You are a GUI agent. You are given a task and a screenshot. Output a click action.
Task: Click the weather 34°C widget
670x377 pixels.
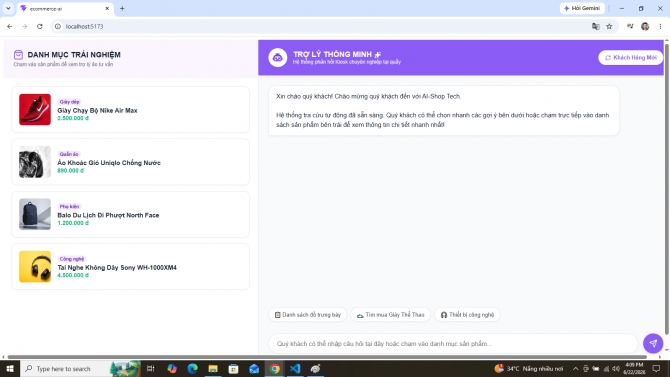click(x=529, y=368)
